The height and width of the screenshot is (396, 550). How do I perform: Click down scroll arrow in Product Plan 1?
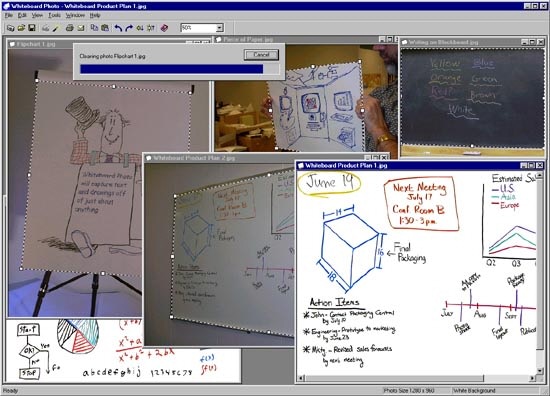click(540, 371)
